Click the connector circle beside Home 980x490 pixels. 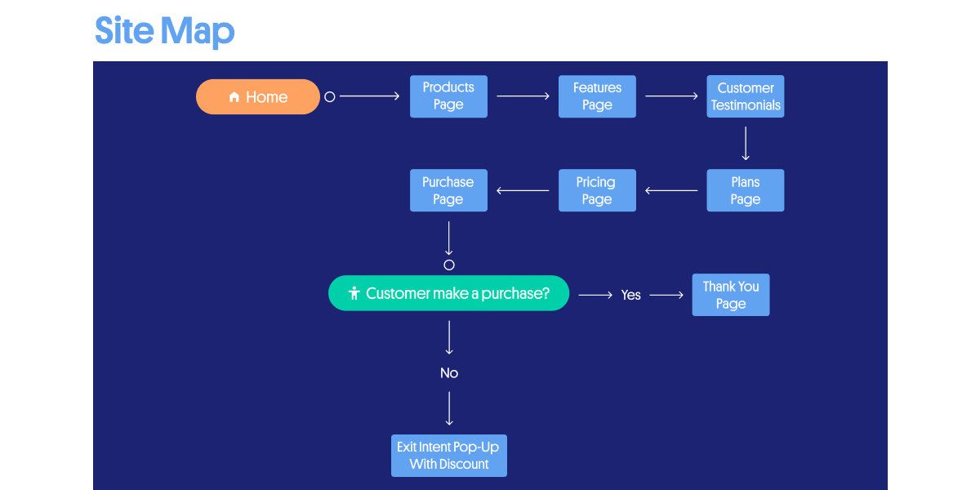tap(330, 96)
